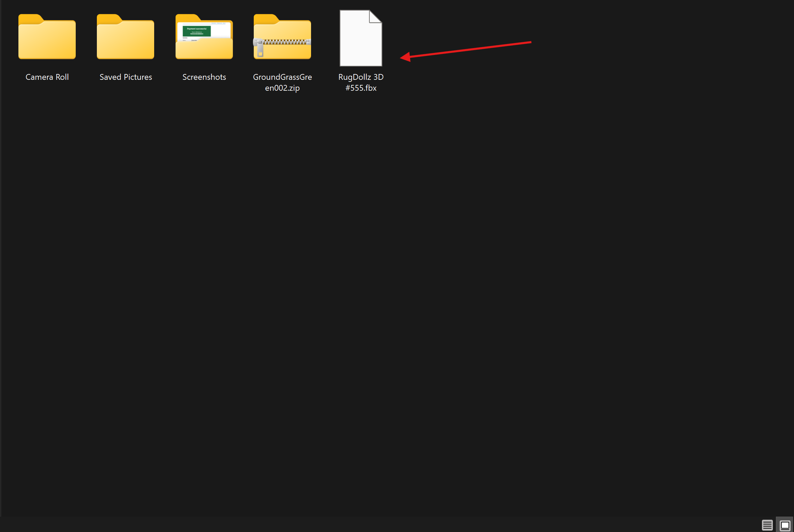Image resolution: width=794 pixels, height=532 pixels.
Task: Click the "Screenshots" folder name text
Action: click(204, 77)
